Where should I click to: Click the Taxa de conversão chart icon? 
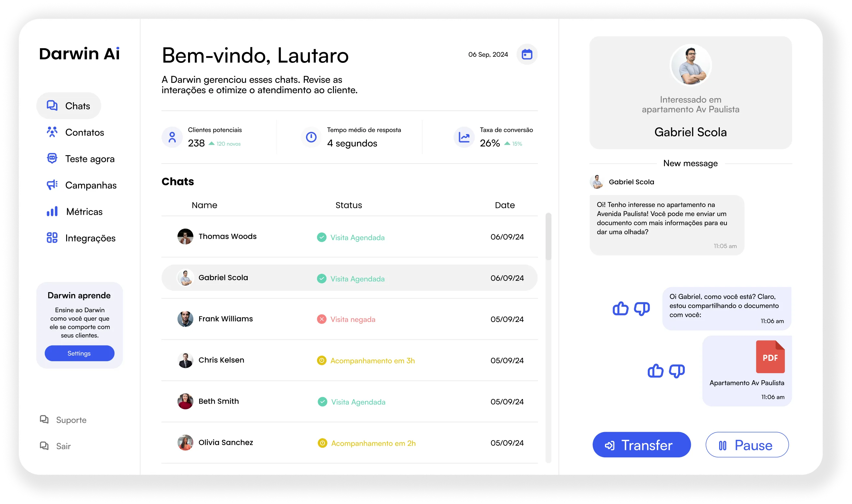coord(464,137)
